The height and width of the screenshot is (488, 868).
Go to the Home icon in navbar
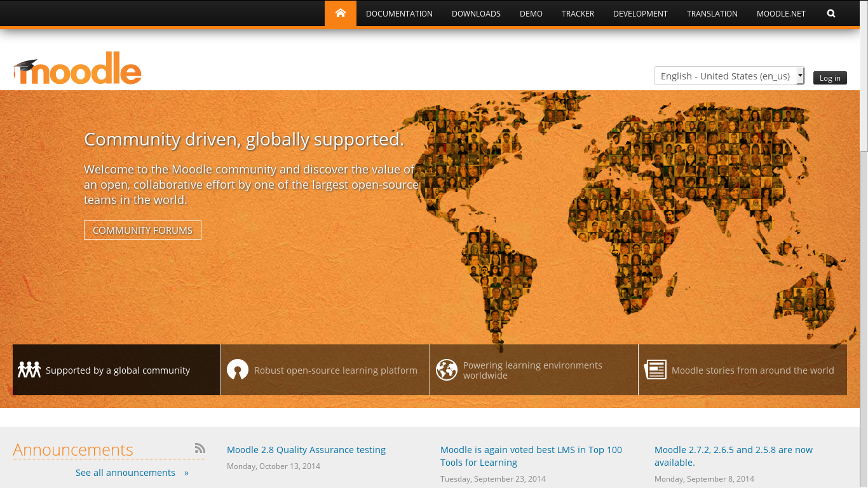[x=341, y=13]
